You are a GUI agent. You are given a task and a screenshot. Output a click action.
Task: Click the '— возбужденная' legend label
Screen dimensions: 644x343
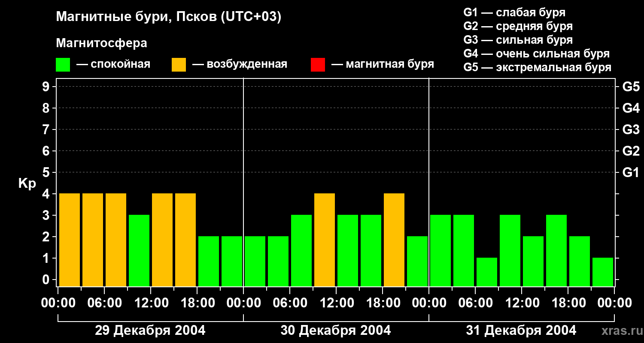(240, 64)
